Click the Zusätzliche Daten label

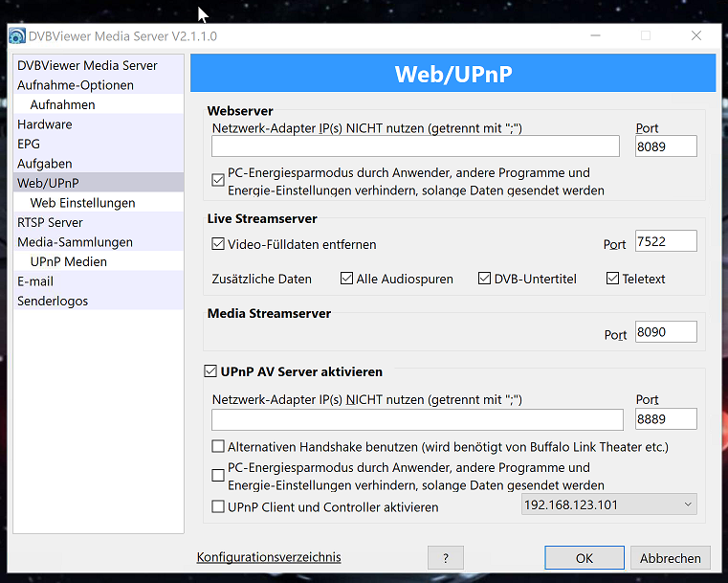click(x=261, y=279)
